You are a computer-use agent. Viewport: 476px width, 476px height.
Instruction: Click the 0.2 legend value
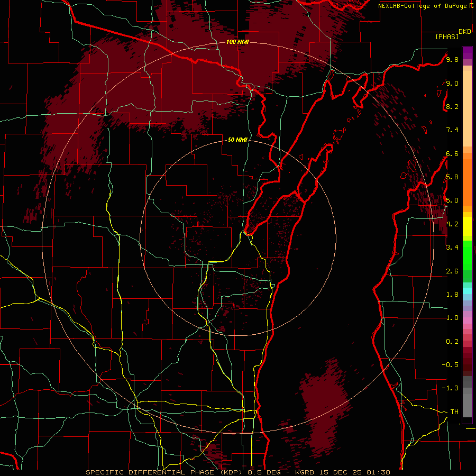[452, 342]
